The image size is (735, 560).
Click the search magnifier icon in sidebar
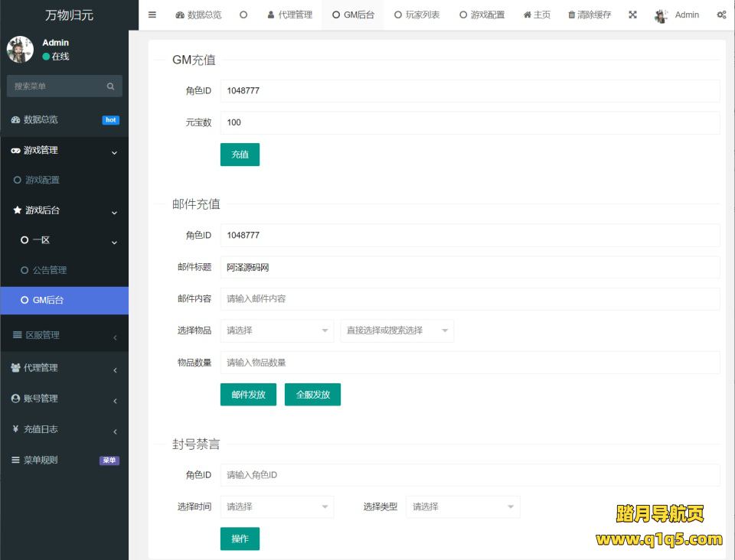point(110,86)
